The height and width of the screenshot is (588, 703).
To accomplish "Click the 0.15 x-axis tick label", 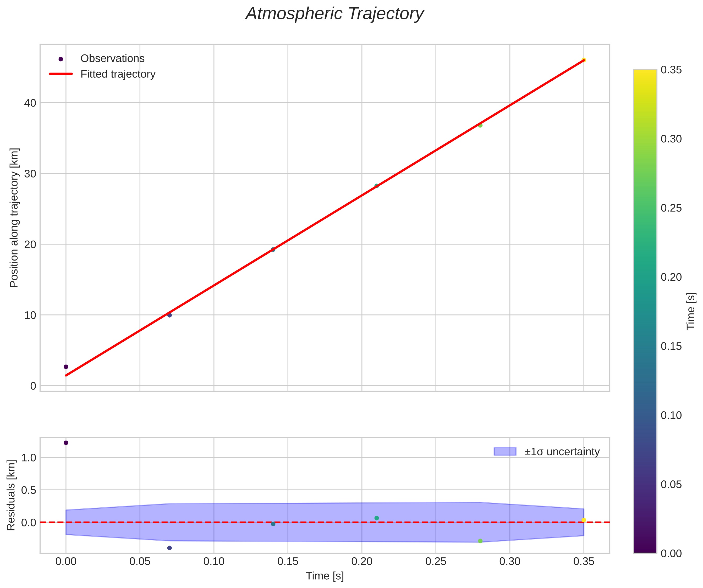I will [x=288, y=561].
